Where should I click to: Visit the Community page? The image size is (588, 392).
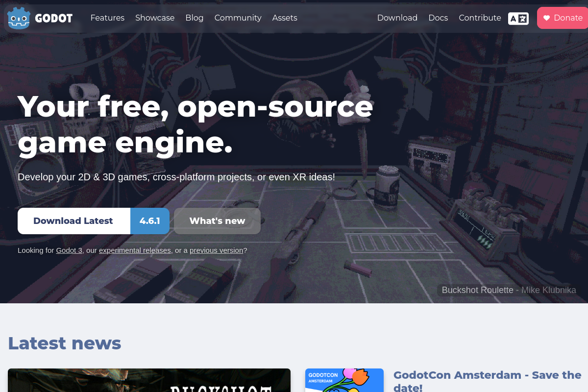coord(238,18)
